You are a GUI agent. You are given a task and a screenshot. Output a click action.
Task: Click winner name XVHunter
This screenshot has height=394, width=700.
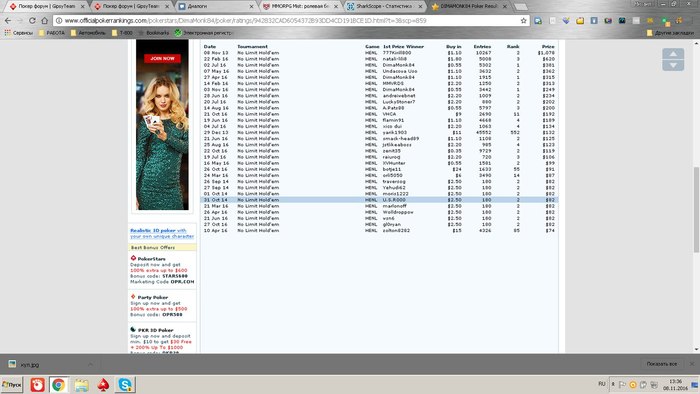pyautogui.click(x=394, y=163)
